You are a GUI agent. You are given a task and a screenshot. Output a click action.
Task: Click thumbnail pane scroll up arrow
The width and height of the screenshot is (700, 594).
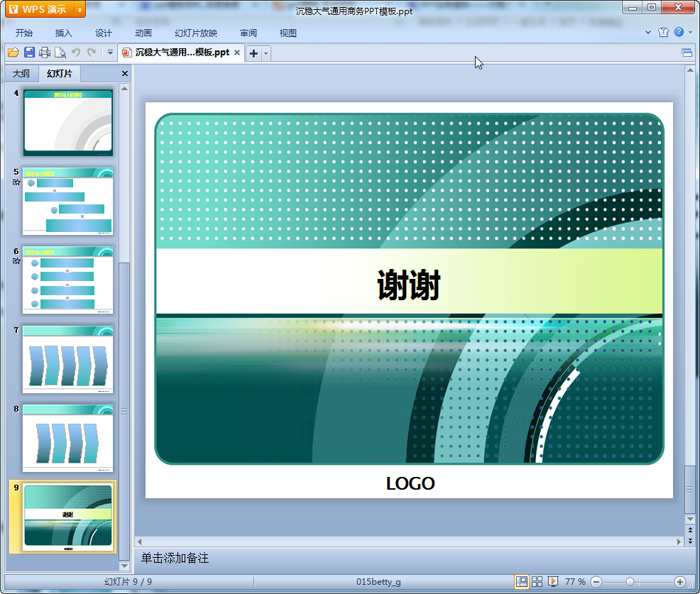(124, 89)
